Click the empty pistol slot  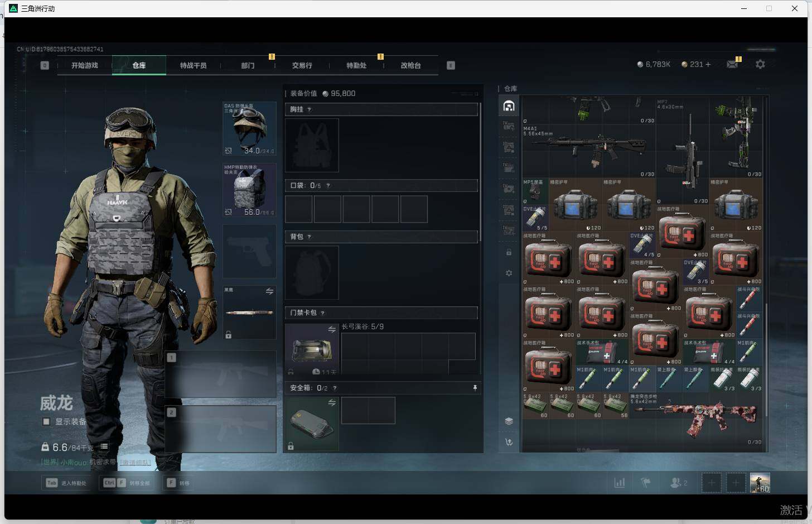[249, 251]
